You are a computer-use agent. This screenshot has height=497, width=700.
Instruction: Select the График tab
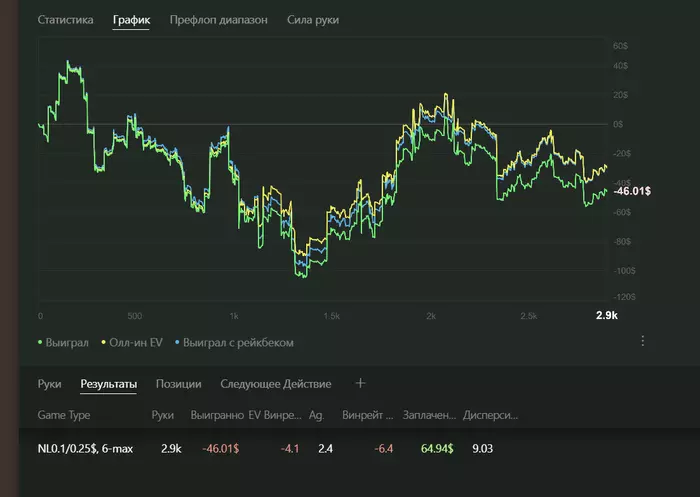(x=131, y=20)
